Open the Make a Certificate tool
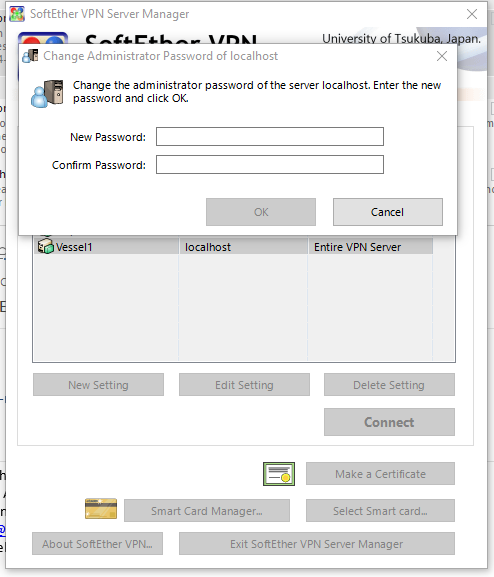Image resolution: width=494 pixels, height=577 pixels. point(381,474)
